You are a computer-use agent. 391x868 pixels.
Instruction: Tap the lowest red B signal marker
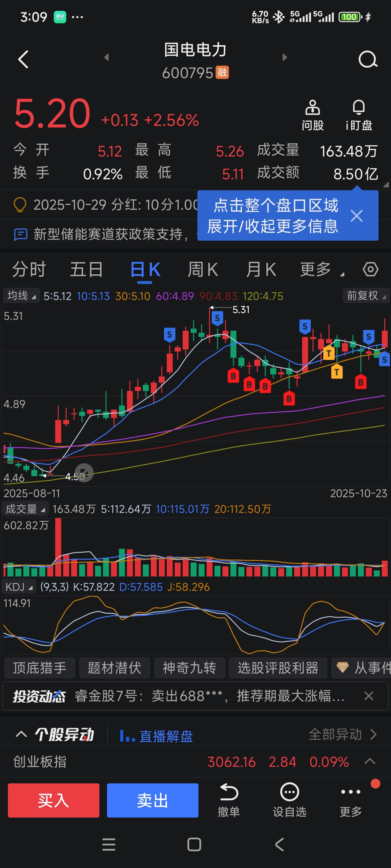pyautogui.click(x=289, y=398)
